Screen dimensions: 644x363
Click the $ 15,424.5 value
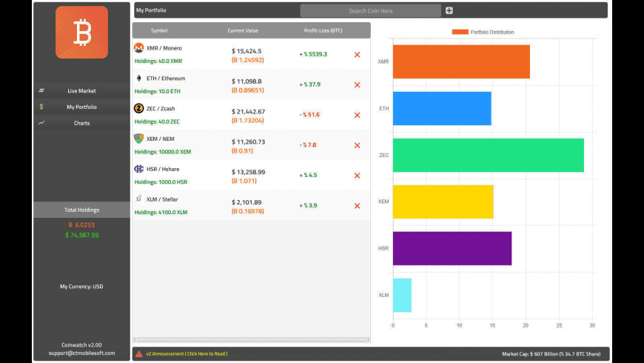(246, 51)
